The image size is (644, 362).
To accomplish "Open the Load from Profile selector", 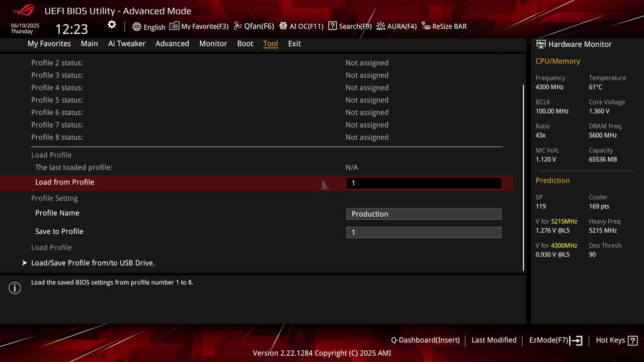I will (x=423, y=183).
